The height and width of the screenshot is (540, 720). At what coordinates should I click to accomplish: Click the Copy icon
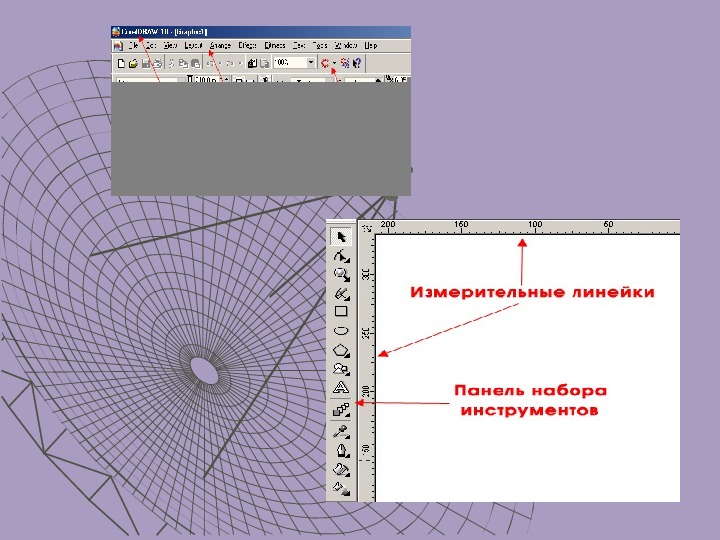click(x=183, y=63)
